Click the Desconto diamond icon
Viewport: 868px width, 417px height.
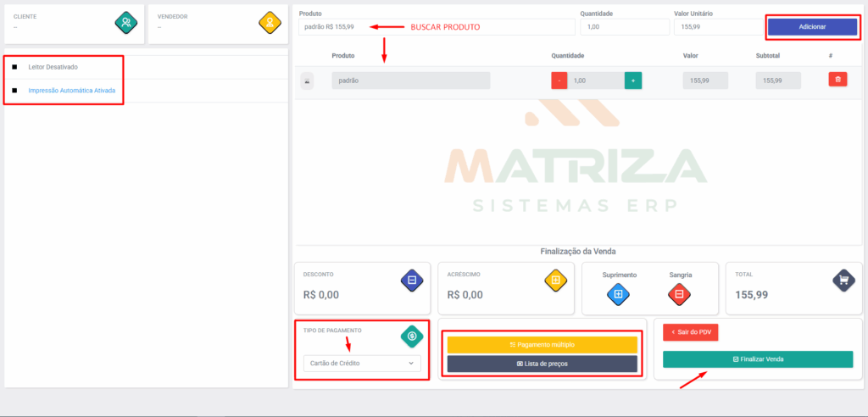tap(412, 281)
